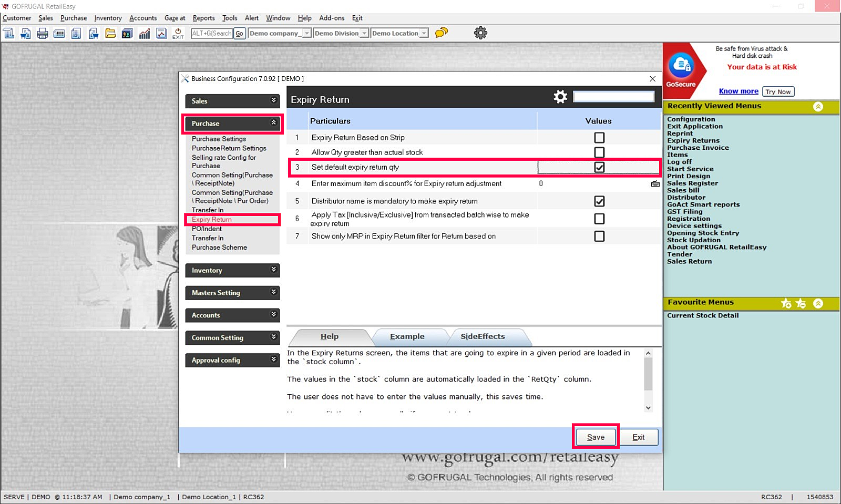Open Current Stock Detail favourite menu
841x504 pixels.
pos(703,315)
